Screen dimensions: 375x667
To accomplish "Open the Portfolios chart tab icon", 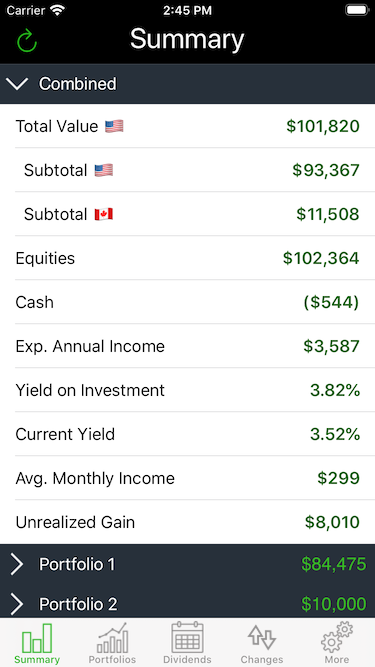I will [112, 638].
